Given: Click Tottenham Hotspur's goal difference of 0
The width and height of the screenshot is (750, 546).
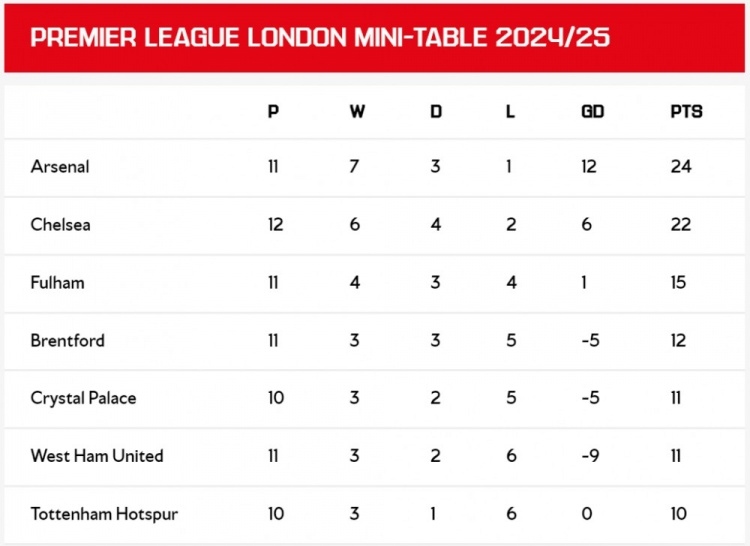Looking at the screenshot, I should click(x=587, y=514).
